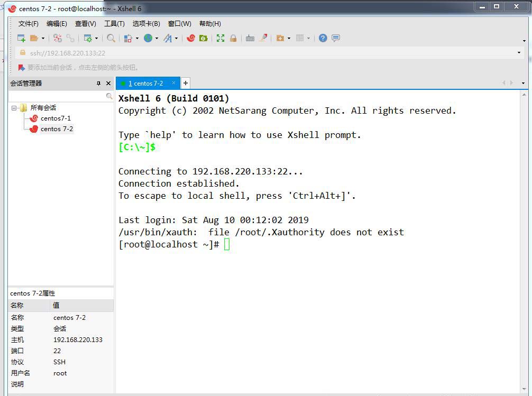
Task: Expand the Font dropdown arrow
Action: pos(176,39)
